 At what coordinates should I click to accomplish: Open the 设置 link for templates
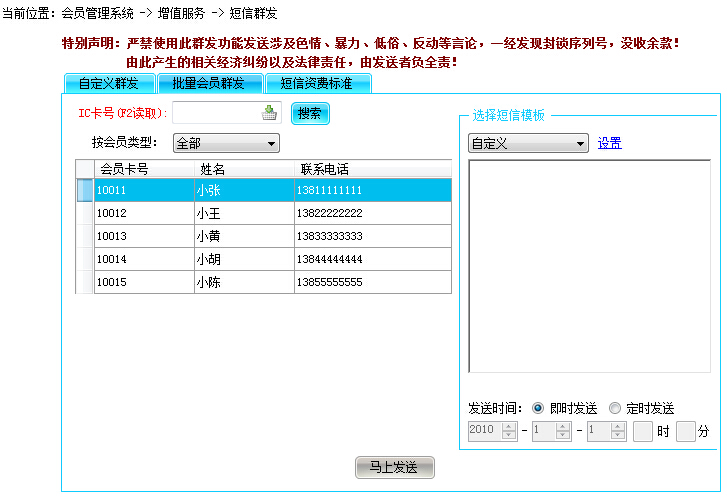point(609,144)
